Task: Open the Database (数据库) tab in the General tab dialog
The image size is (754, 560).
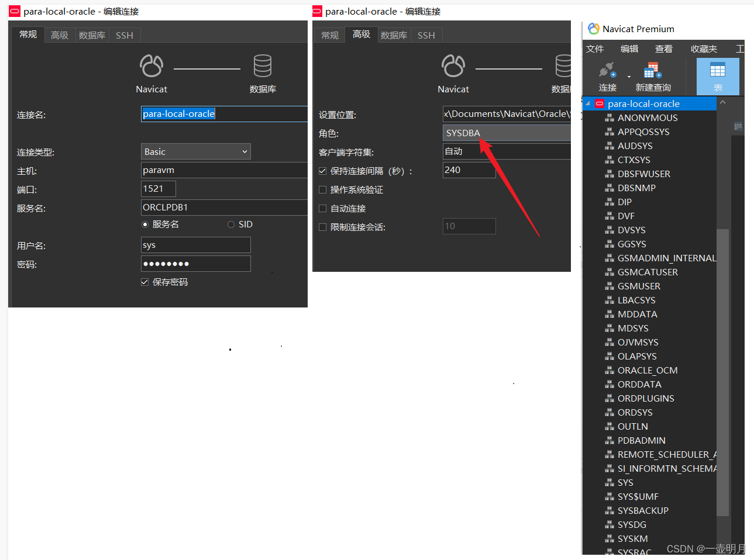Action: click(92, 35)
